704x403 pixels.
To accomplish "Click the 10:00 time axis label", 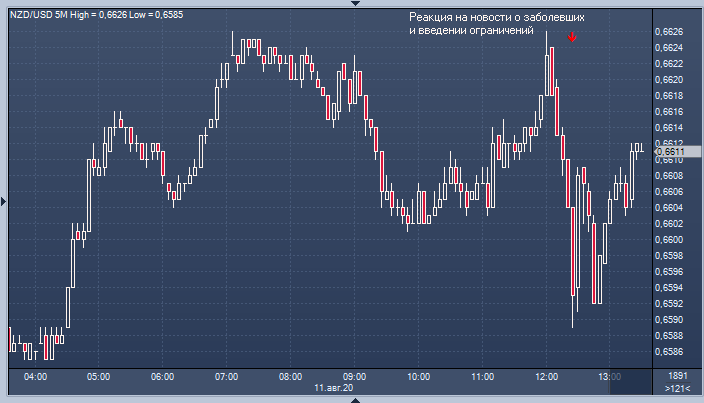I will 419,377.
